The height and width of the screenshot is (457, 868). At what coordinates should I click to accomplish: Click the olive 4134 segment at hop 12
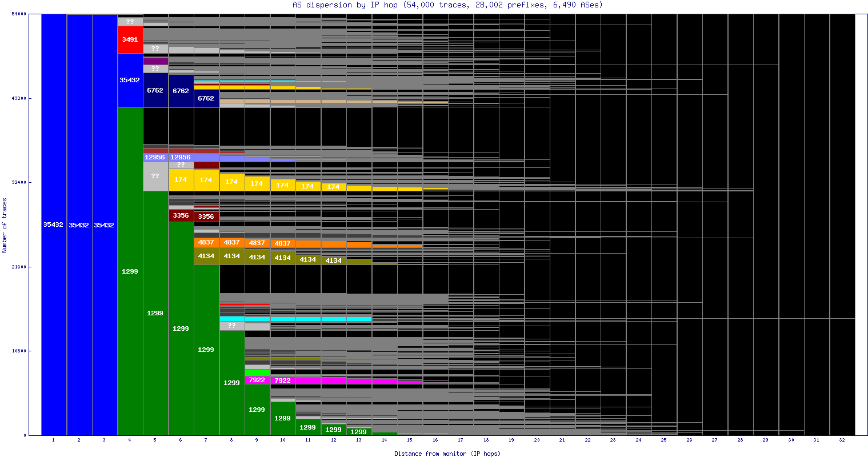coord(334,260)
